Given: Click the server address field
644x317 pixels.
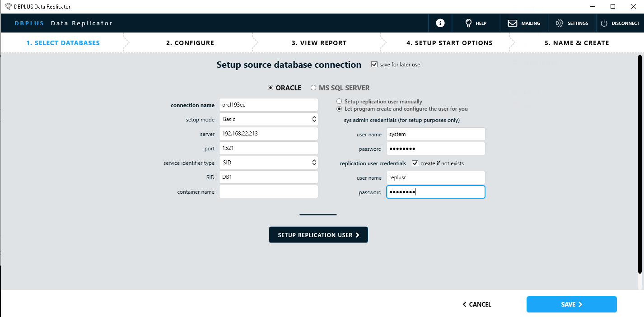Looking at the screenshot, I should pos(269,134).
